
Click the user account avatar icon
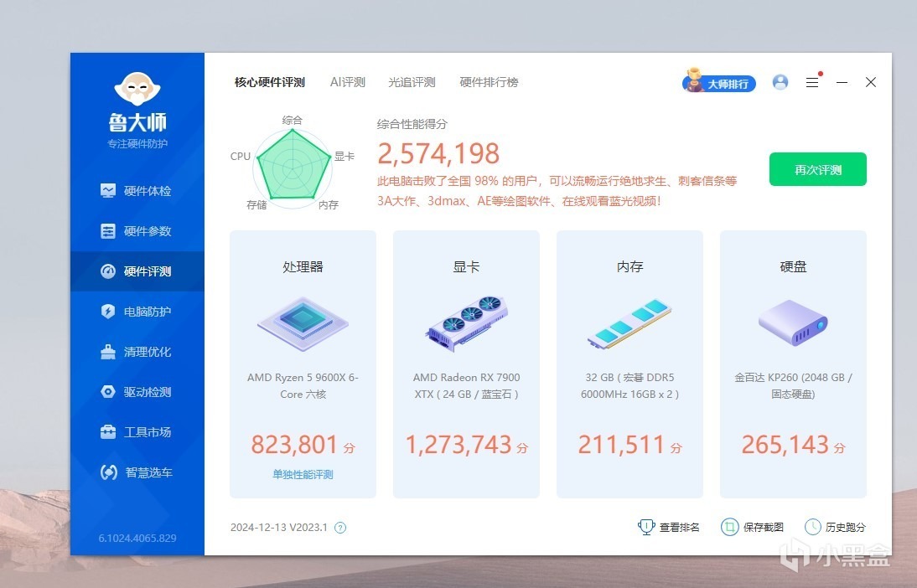780,82
